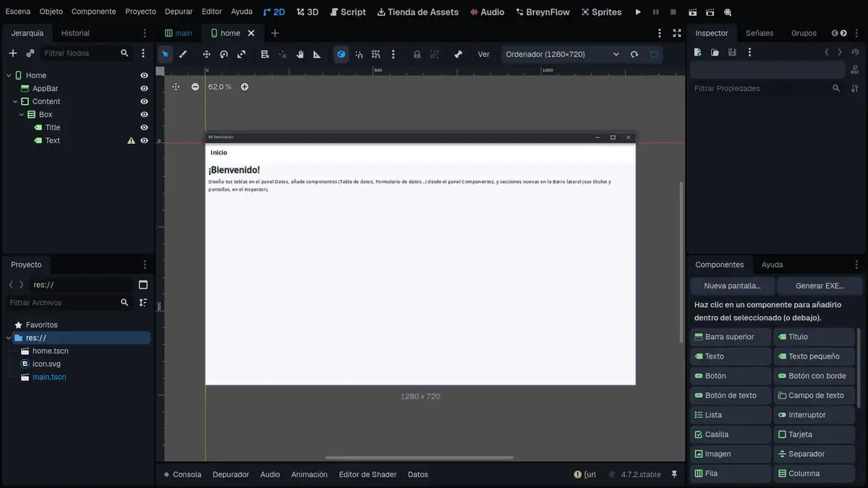
Task: Switch to the Historial tab
Action: point(75,33)
